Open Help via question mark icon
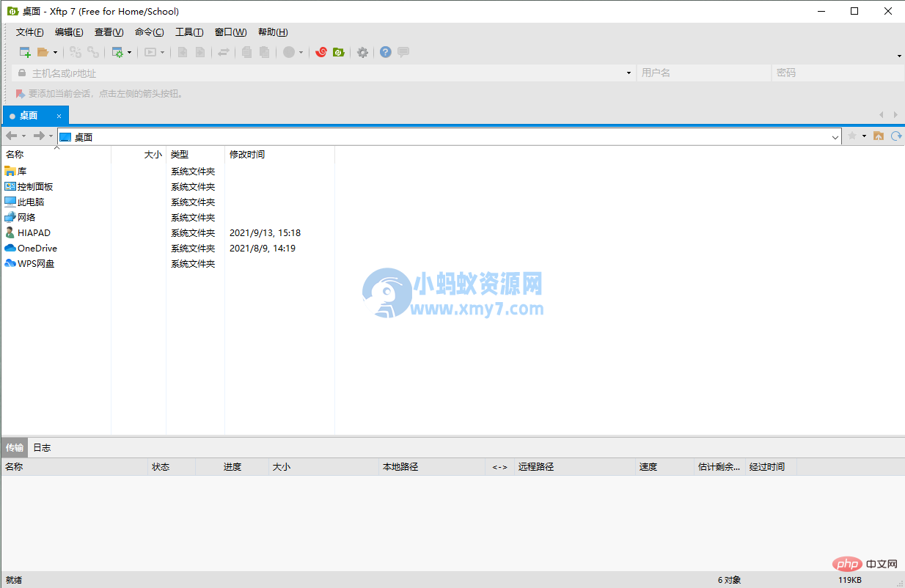The height and width of the screenshot is (588, 905). point(386,52)
